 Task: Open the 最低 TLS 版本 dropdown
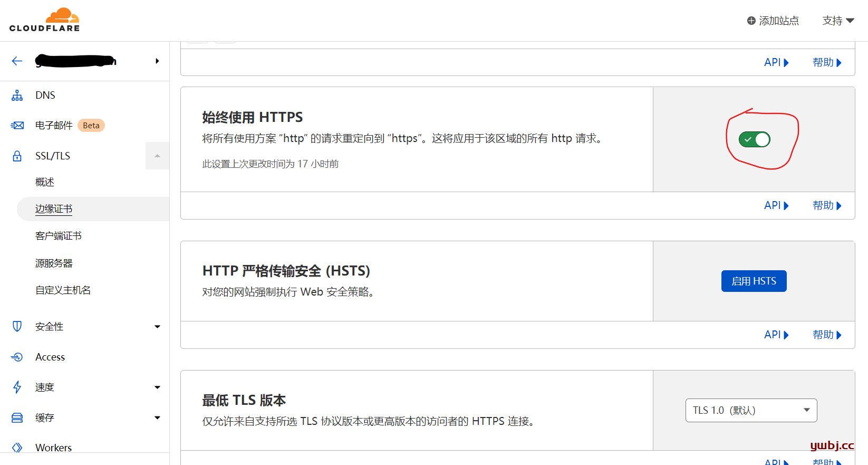751,410
